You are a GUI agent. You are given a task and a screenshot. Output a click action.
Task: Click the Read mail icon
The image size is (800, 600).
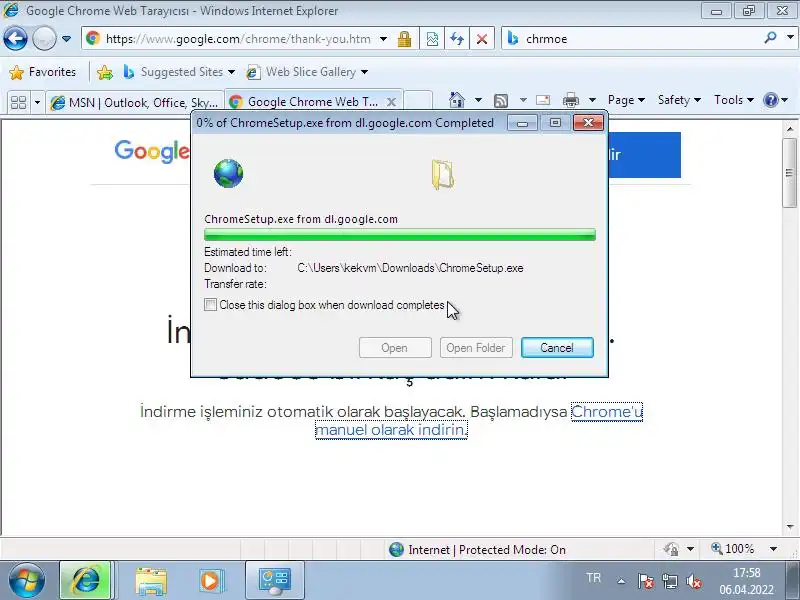pos(543,100)
